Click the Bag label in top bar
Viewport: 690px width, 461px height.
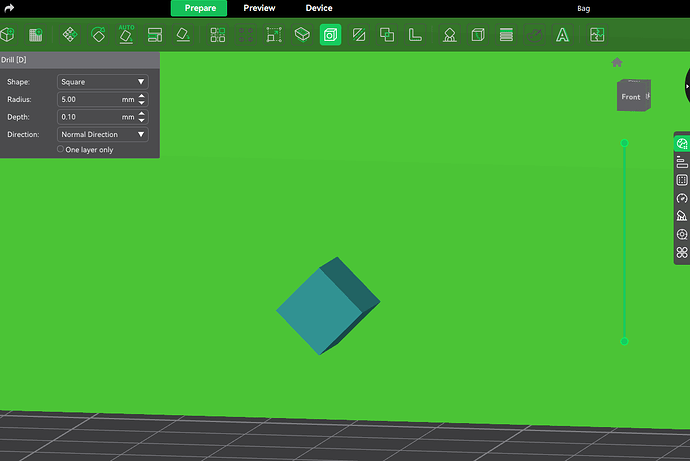click(x=584, y=8)
